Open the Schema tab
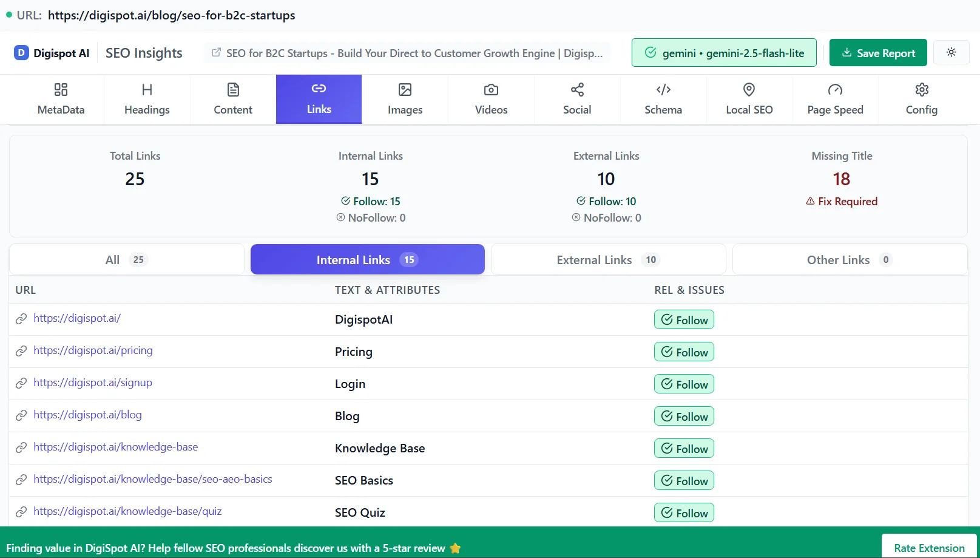Image resolution: width=980 pixels, height=558 pixels. point(663,100)
